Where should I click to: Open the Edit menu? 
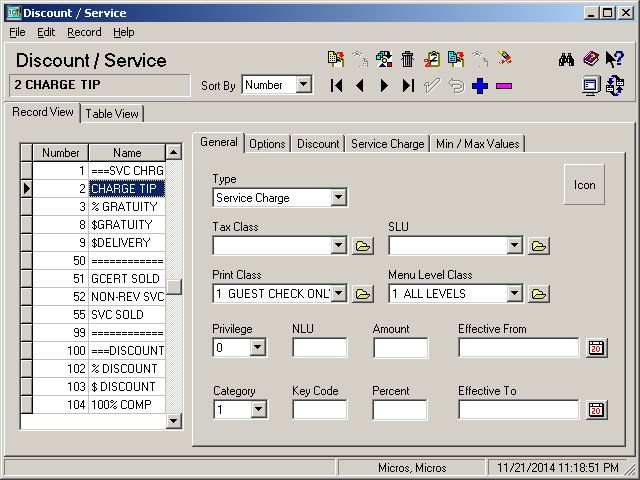pyautogui.click(x=46, y=32)
